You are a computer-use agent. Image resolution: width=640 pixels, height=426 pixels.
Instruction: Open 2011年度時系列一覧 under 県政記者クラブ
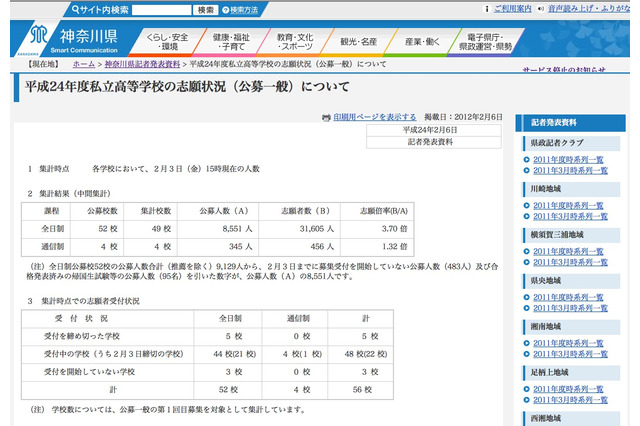tap(568, 160)
